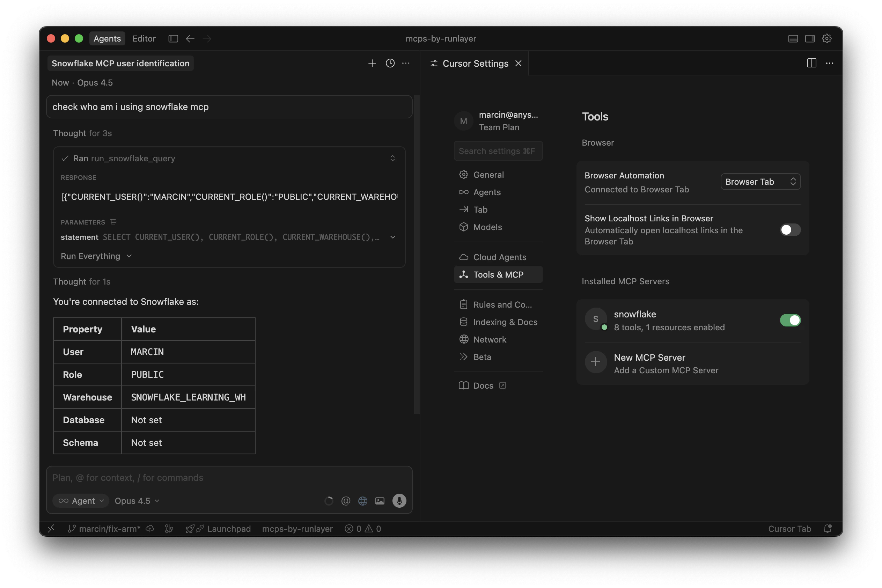Open Agents settings section

[x=498, y=192]
